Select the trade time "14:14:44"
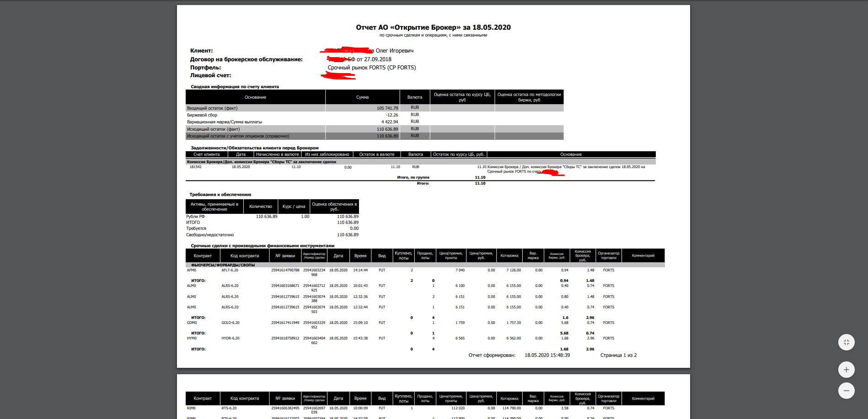 click(x=360, y=270)
